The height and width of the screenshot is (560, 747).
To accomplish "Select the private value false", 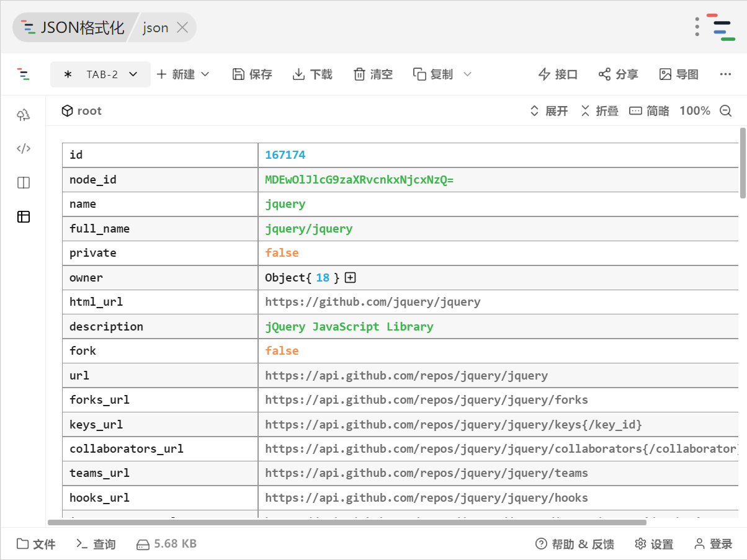I will click(282, 253).
